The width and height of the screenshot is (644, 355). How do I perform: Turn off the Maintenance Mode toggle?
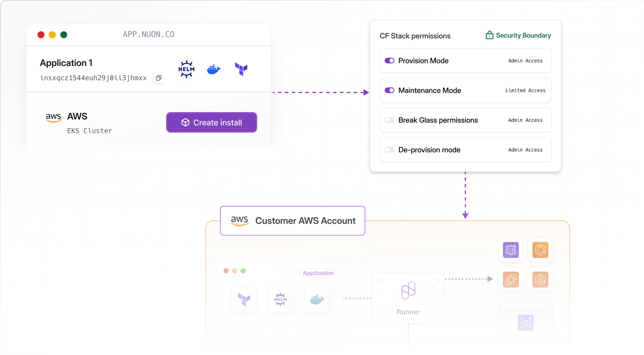[389, 90]
